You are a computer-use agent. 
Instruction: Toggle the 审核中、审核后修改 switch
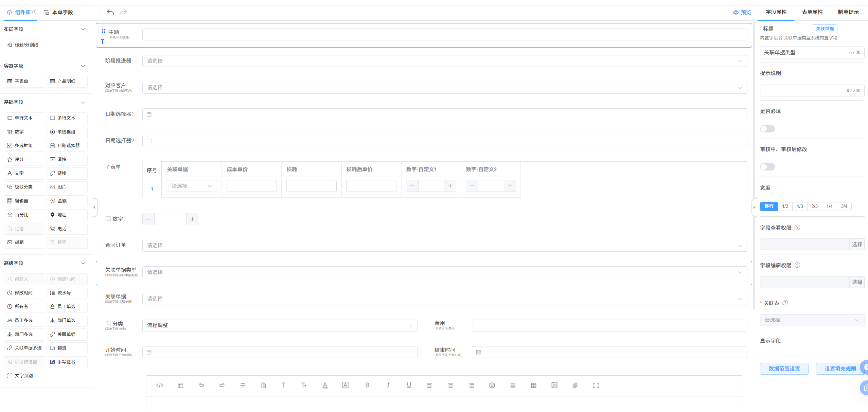coord(767,167)
